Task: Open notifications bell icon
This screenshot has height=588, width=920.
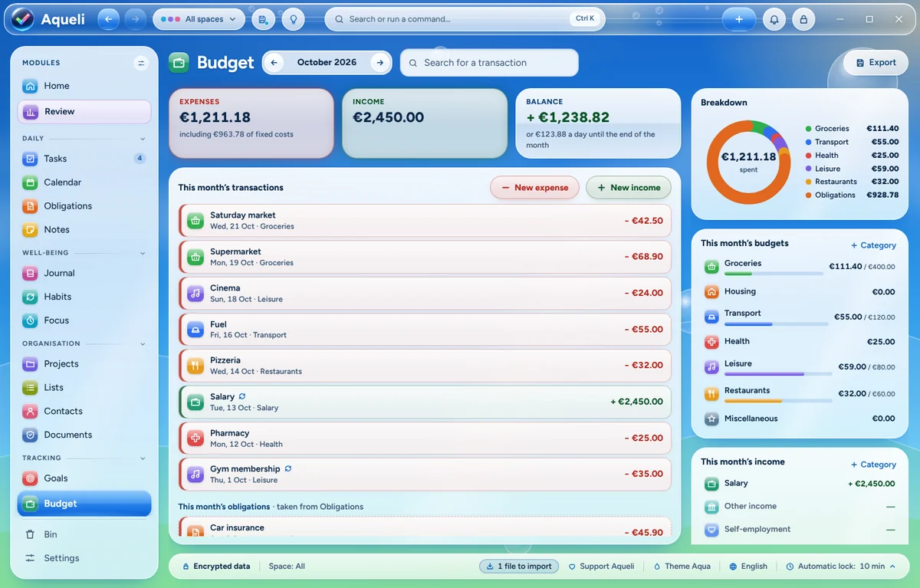Action: pyautogui.click(x=774, y=19)
